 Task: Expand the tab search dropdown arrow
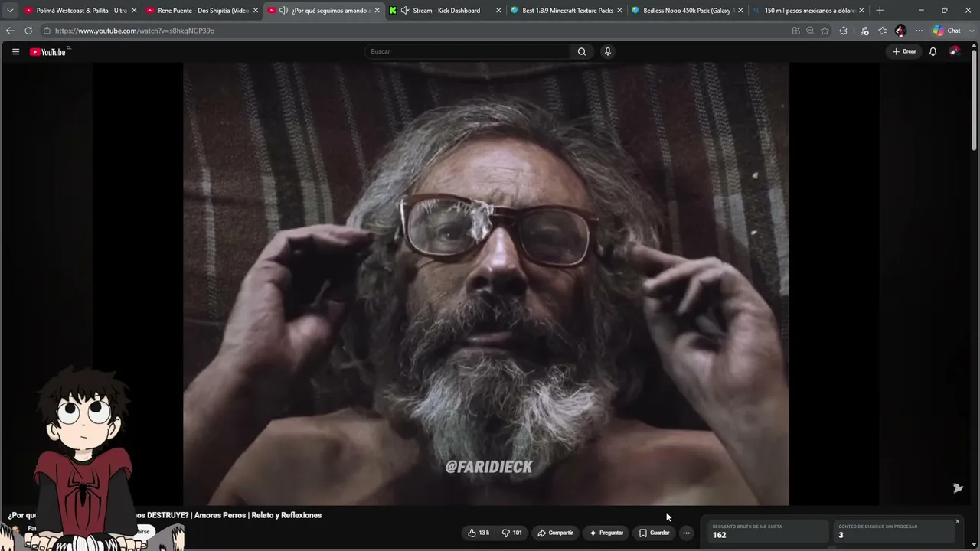point(10,11)
